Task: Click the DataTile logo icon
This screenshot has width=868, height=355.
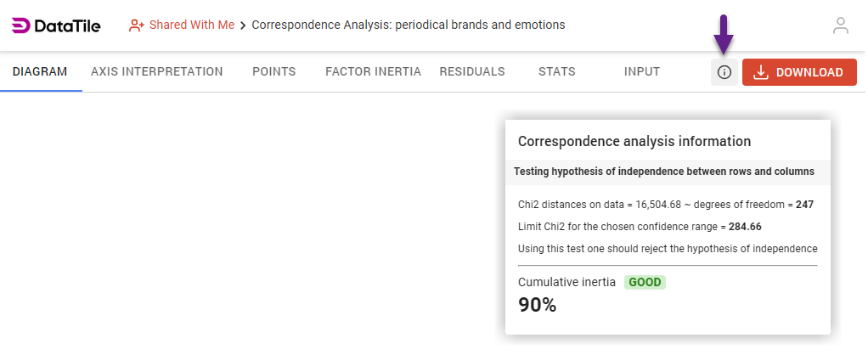Action: click(x=20, y=25)
